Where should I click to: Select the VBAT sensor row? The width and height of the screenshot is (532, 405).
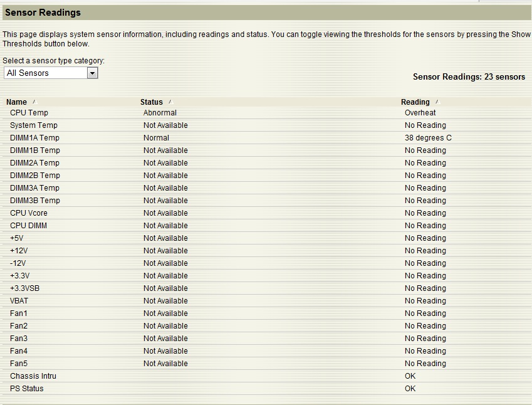[19, 301]
